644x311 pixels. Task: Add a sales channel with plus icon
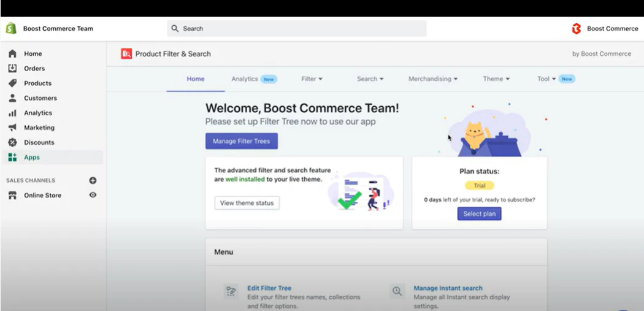click(x=93, y=180)
